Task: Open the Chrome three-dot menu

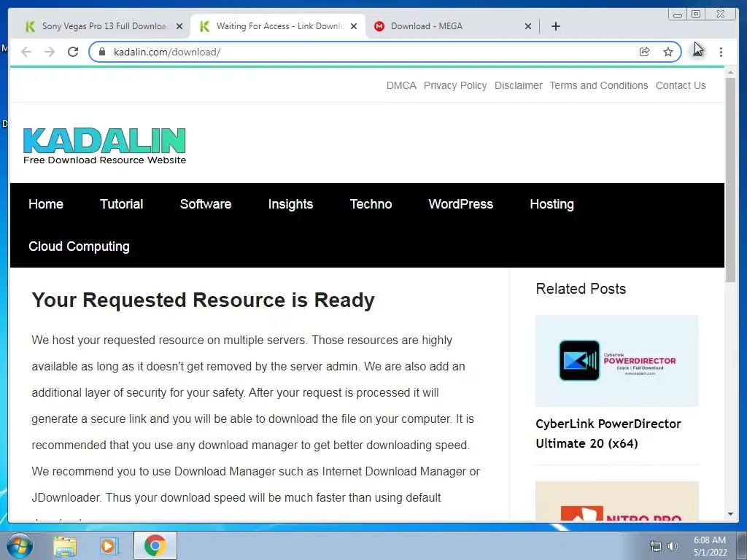Action: 721,52
